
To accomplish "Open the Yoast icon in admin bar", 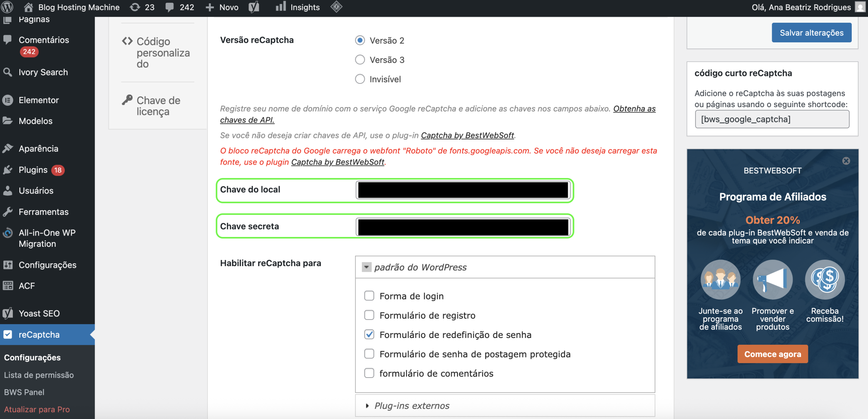I will [254, 7].
